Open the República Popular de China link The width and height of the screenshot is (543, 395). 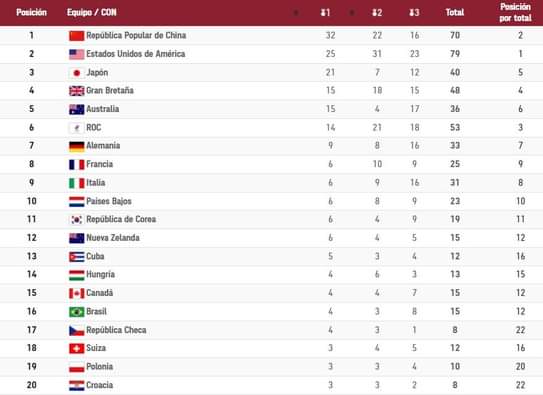point(136,35)
